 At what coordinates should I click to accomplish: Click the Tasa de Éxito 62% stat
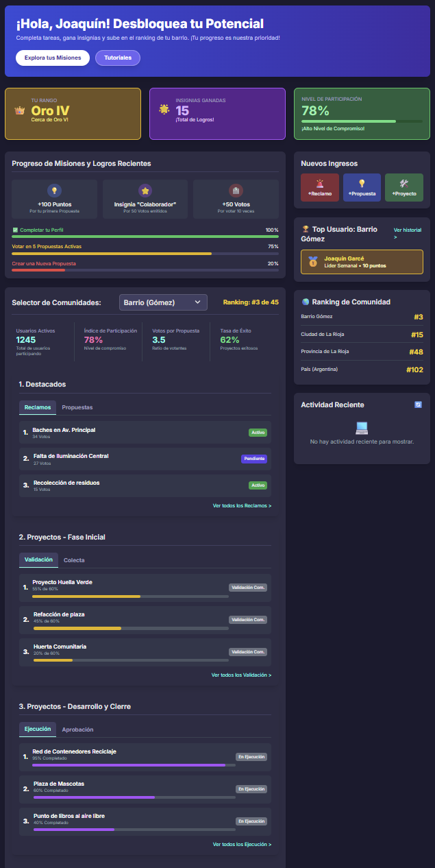(x=242, y=340)
